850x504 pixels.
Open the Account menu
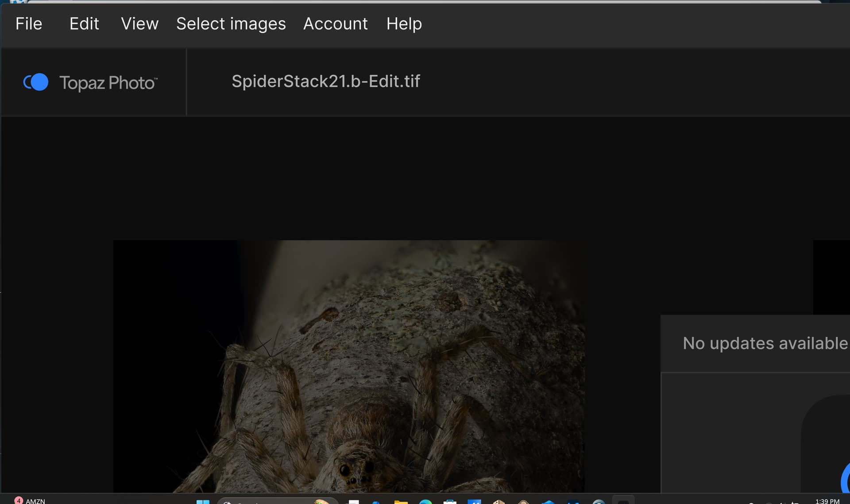335,24
